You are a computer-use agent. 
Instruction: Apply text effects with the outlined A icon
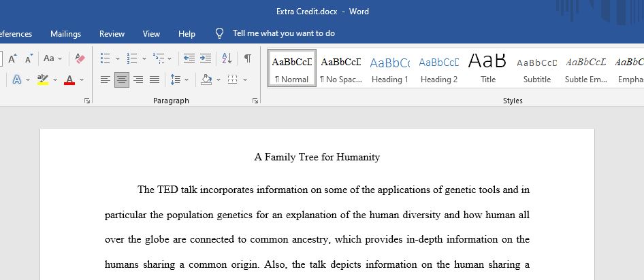pyautogui.click(x=17, y=79)
